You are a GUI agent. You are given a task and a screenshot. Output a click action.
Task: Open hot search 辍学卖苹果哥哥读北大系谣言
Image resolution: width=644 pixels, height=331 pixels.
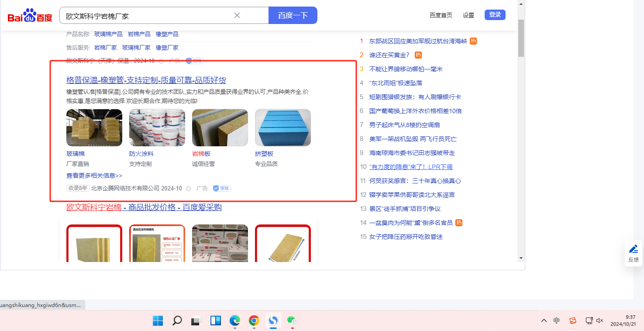click(x=412, y=195)
